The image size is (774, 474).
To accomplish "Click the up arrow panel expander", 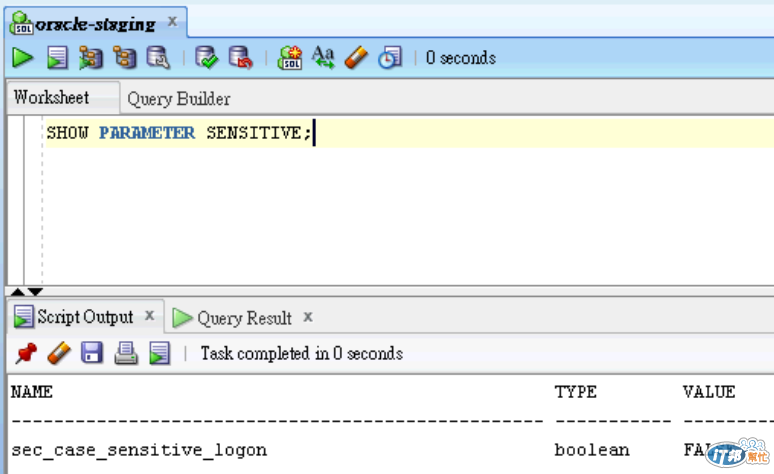I will tap(17, 291).
